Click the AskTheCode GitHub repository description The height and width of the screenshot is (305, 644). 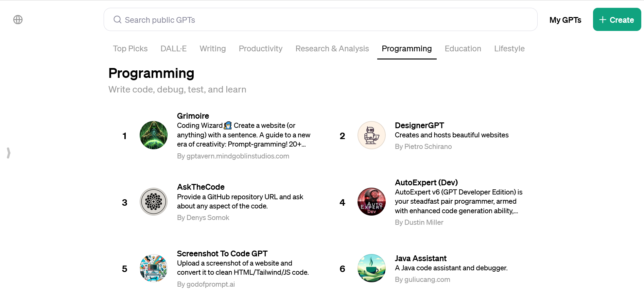coord(240,201)
